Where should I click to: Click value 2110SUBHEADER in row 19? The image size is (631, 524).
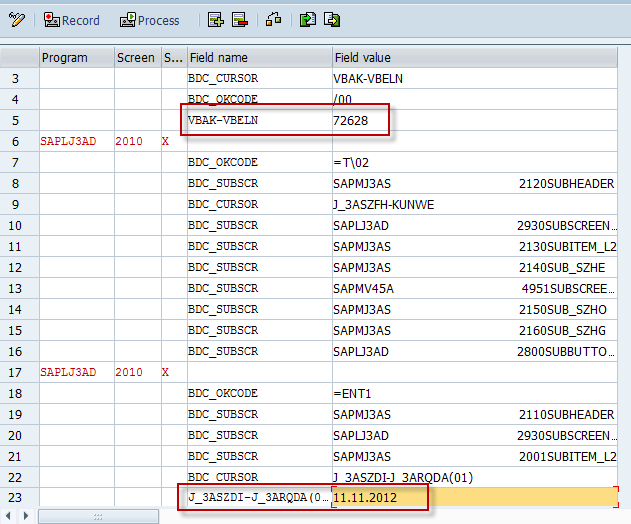(566, 415)
